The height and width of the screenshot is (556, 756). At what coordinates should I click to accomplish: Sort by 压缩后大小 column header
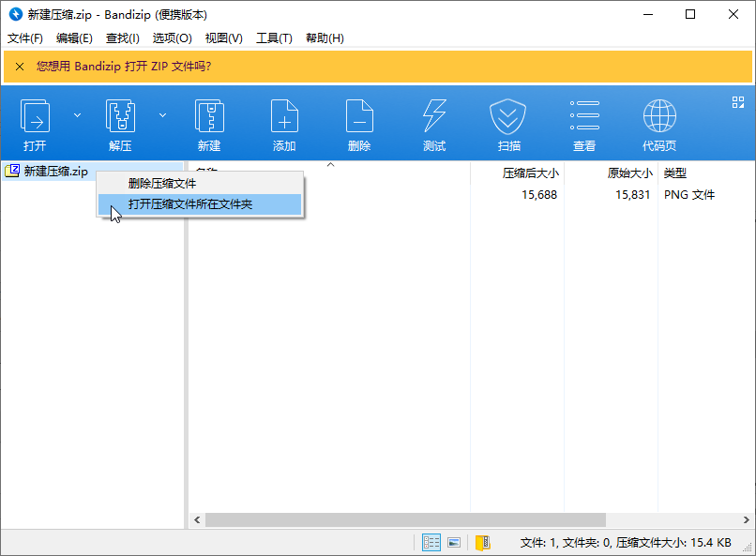point(530,173)
